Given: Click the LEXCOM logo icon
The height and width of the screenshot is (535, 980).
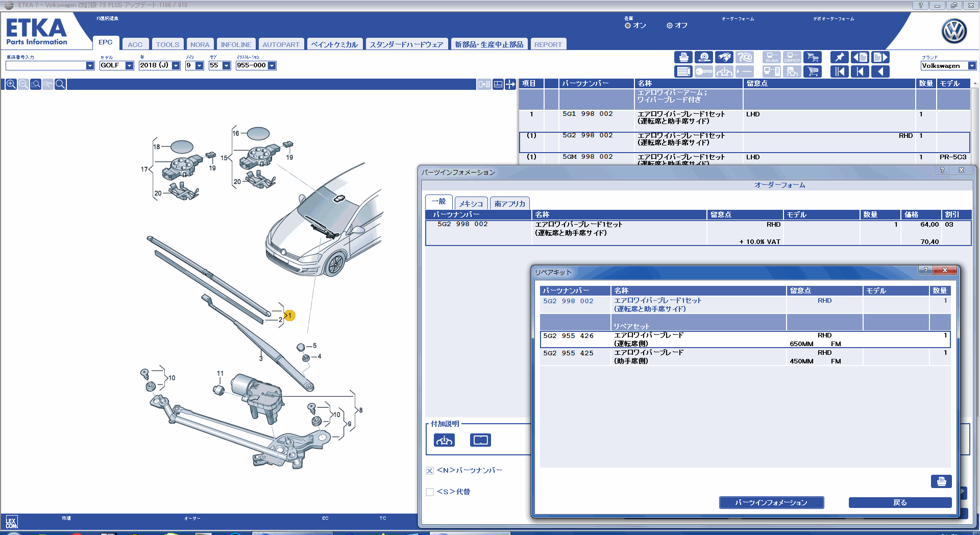Looking at the screenshot, I should [12, 523].
